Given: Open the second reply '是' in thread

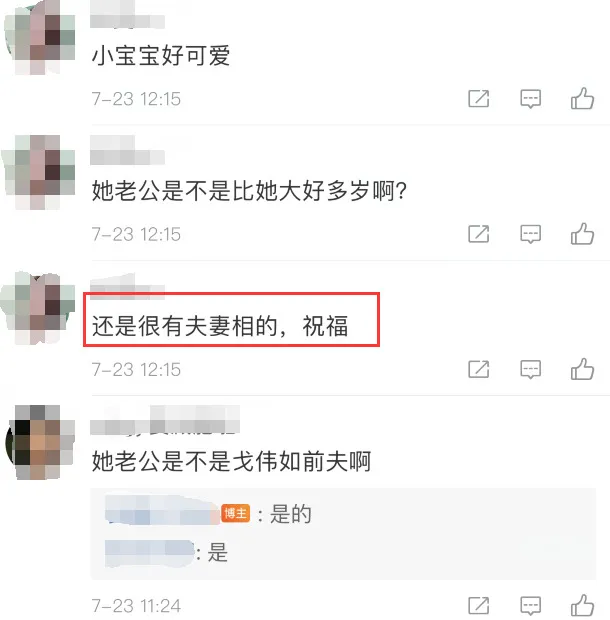Looking at the screenshot, I should pyautogui.click(x=217, y=552).
